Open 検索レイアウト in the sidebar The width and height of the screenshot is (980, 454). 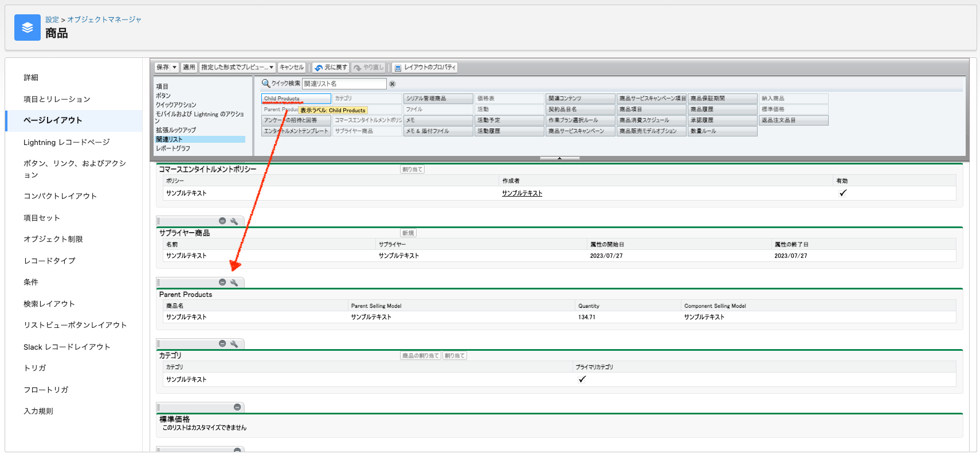[x=49, y=304]
